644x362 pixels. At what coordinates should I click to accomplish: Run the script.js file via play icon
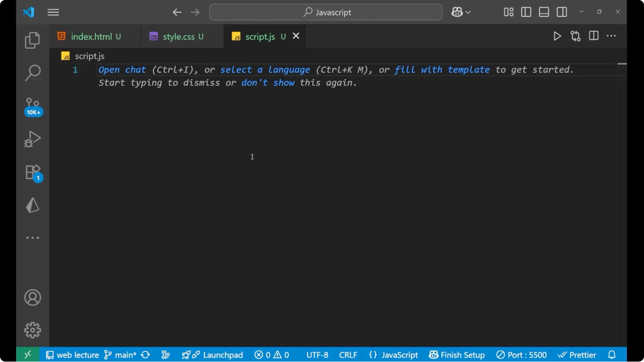(x=557, y=36)
